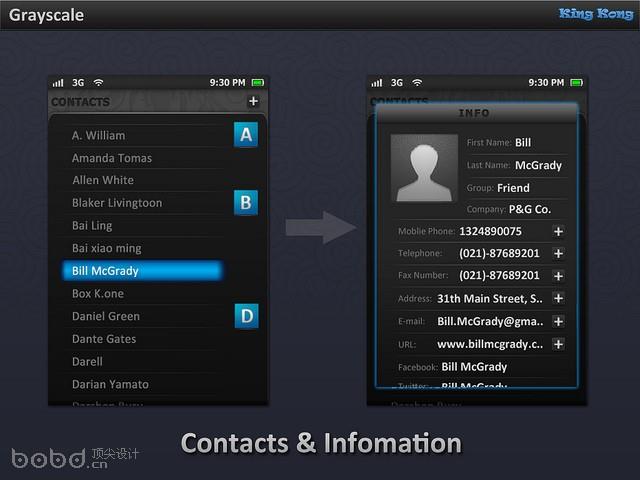The height and width of the screenshot is (480, 640).
Task: Open the contact Amanda Tomas
Action: pyautogui.click(x=112, y=158)
